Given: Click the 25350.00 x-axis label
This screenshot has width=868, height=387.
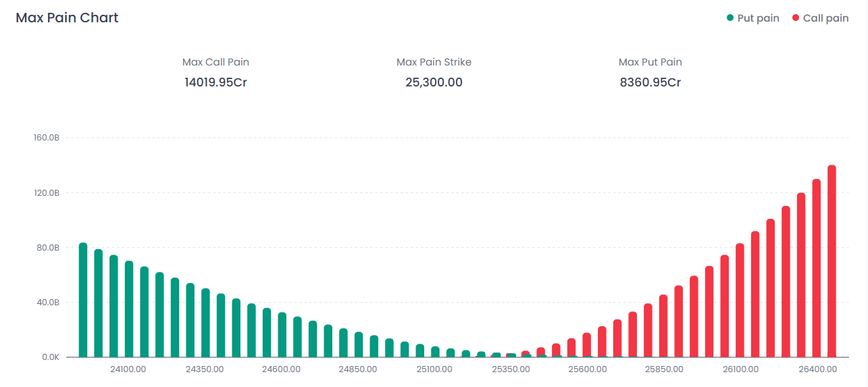Looking at the screenshot, I should pos(511,369).
